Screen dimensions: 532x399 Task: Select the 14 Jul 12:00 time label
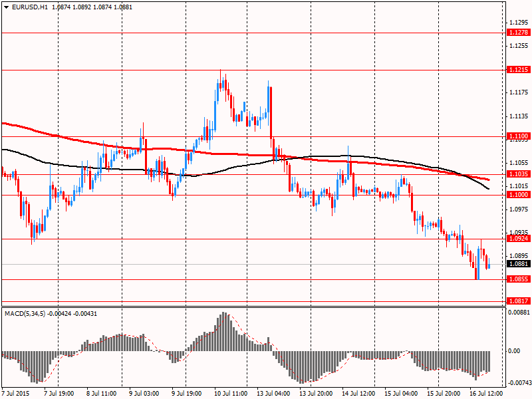click(x=358, y=394)
